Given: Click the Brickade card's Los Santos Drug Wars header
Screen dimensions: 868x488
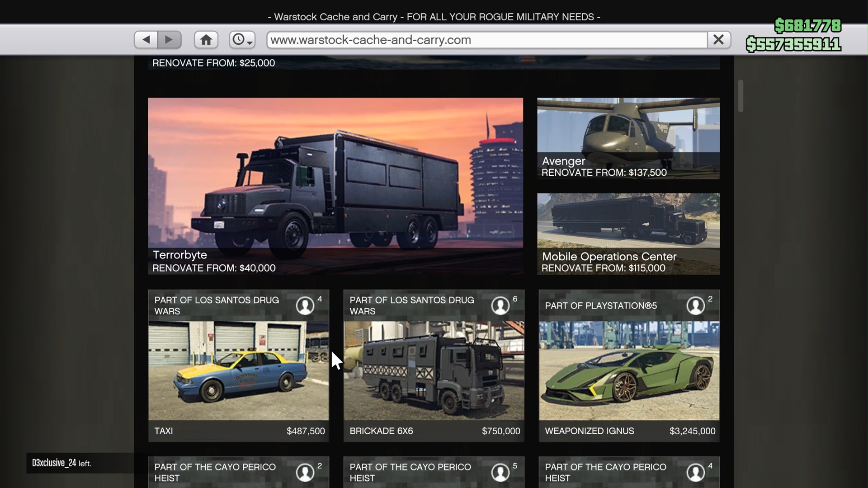Looking at the screenshot, I should pyautogui.click(x=412, y=305).
